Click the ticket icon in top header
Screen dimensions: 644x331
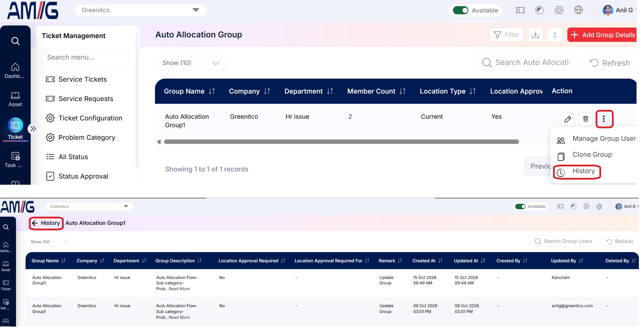click(x=520, y=10)
